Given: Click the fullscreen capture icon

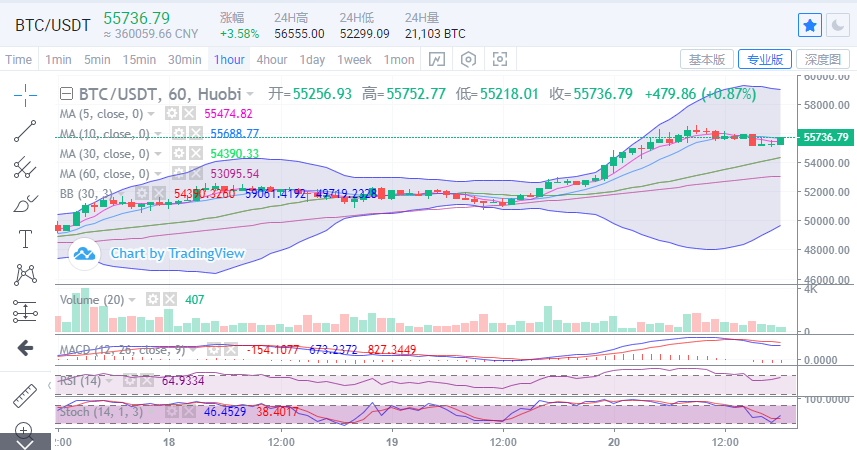Looking at the screenshot, I should [500, 59].
